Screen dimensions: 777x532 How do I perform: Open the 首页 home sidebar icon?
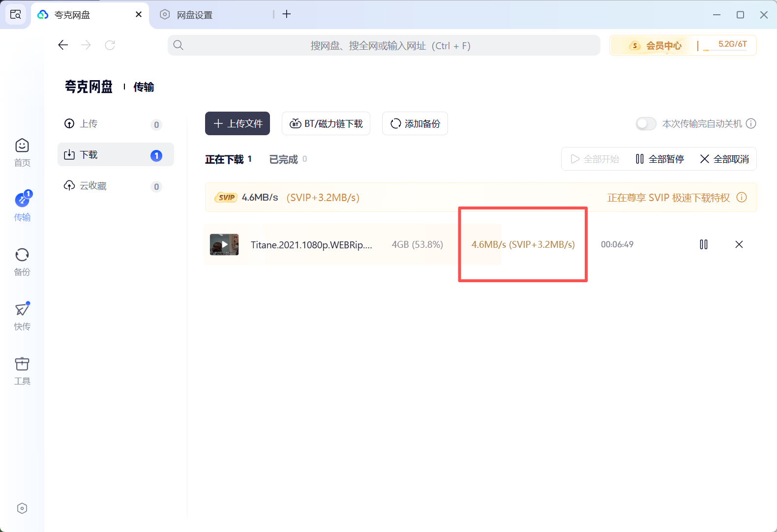[22, 152]
